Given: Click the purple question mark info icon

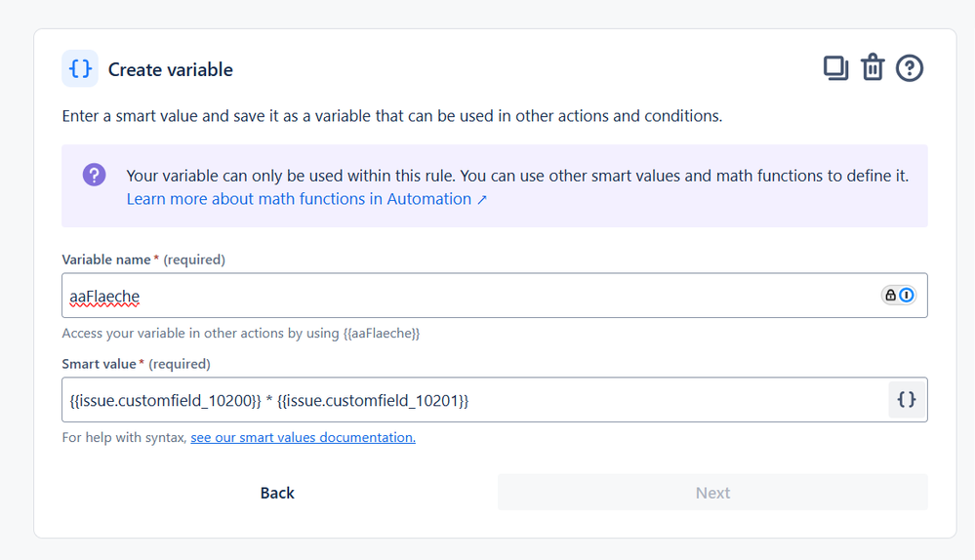Looking at the screenshot, I should (x=94, y=175).
